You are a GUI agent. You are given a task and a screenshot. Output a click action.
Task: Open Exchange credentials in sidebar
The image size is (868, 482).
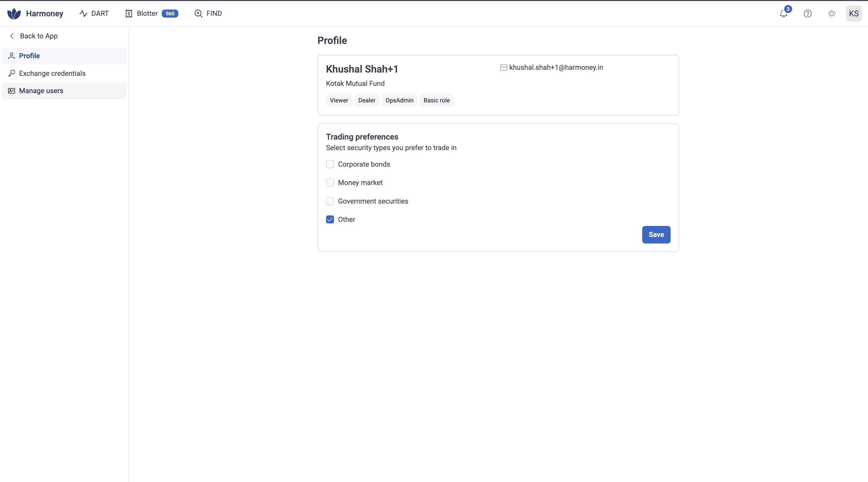point(52,73)
